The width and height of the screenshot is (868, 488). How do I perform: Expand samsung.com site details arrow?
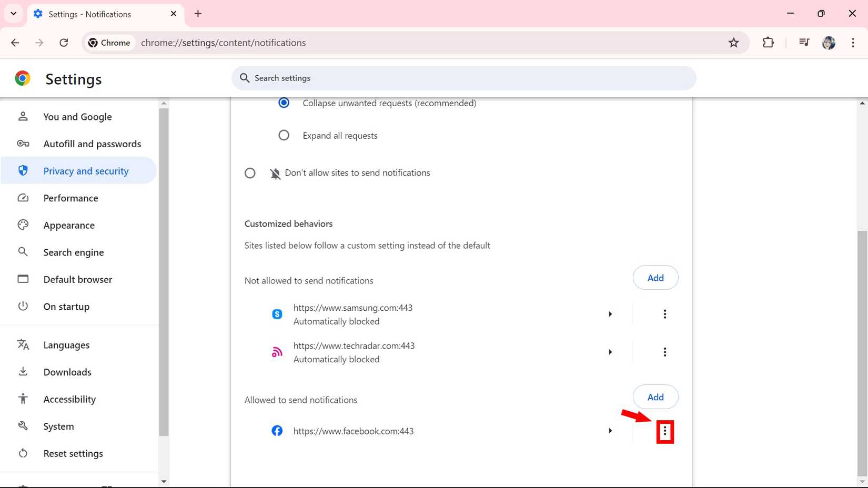[610, 314]
